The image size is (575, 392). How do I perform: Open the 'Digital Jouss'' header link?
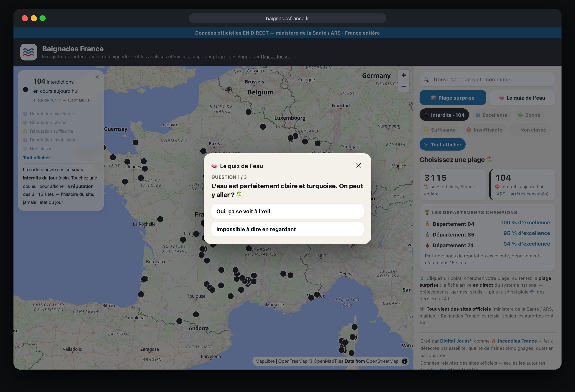point(275,57)
